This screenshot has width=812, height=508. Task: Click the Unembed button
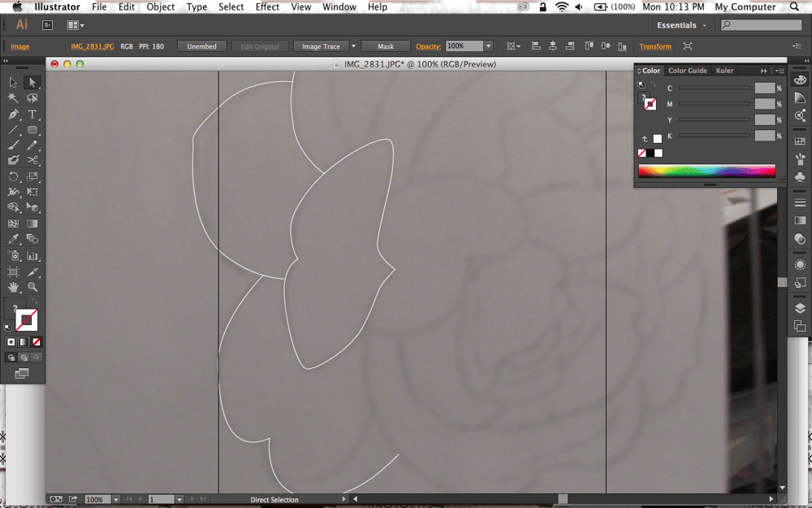(x=201, y=46)
